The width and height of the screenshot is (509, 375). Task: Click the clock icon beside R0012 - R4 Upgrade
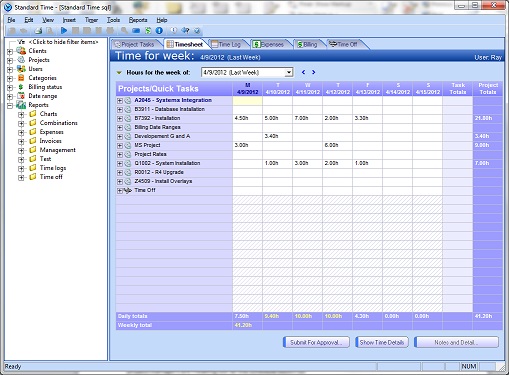click(x=128, y=172)
